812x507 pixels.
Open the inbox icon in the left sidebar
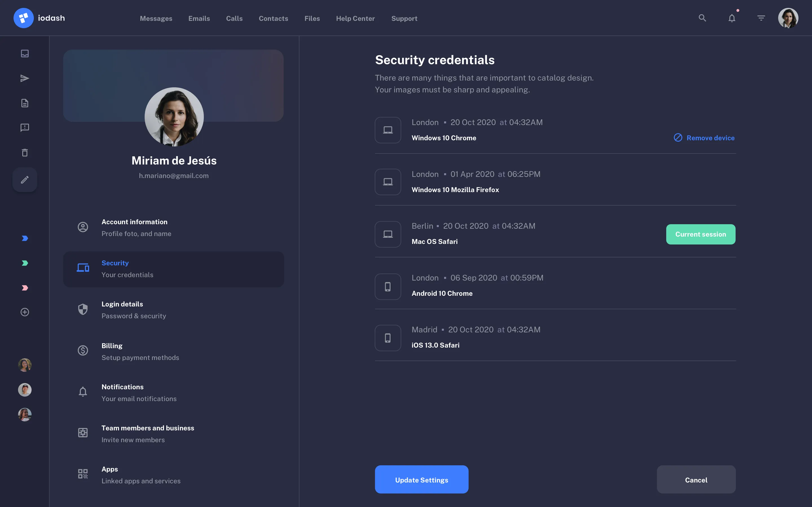25,53
